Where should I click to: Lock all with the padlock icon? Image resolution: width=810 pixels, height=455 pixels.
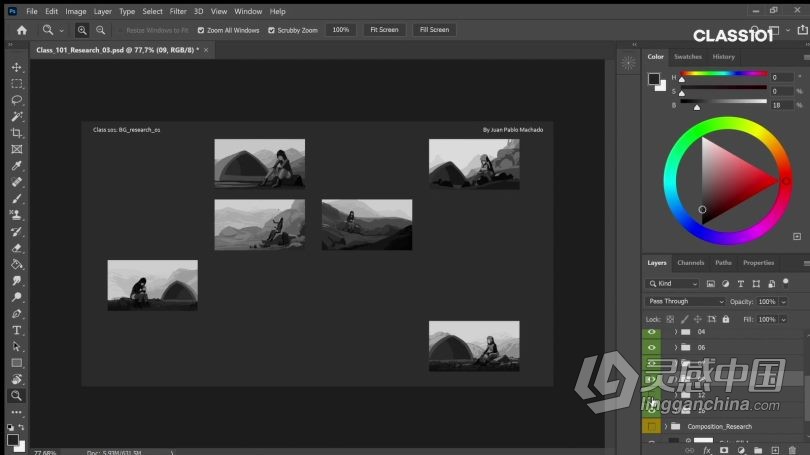click(726, 319)
